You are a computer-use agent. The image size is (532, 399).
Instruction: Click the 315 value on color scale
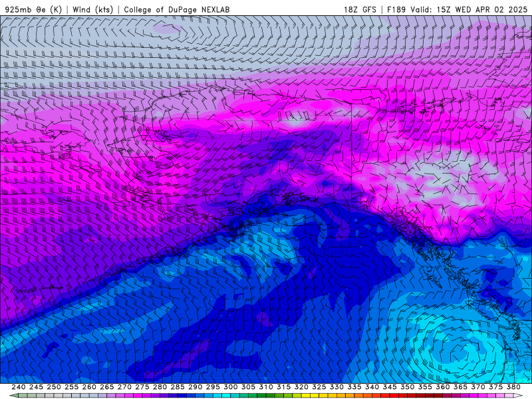[x=283, y=387]
